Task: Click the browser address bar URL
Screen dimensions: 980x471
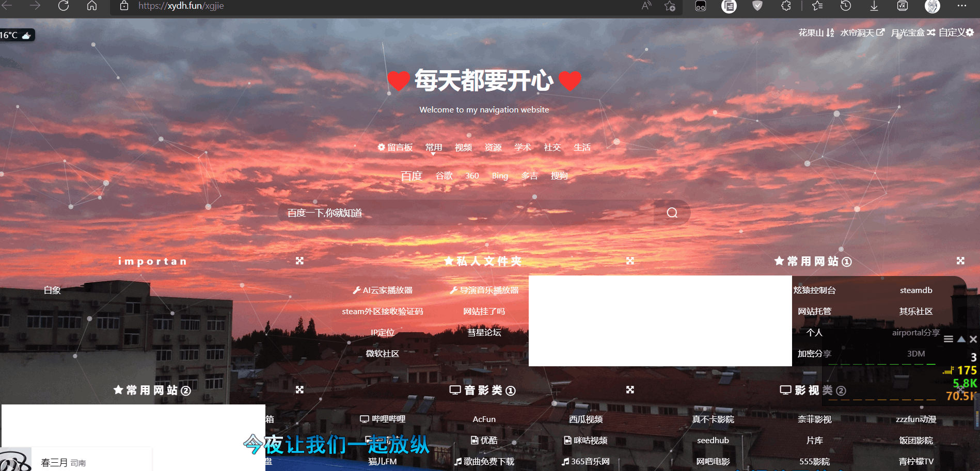Action: point(181,6)
